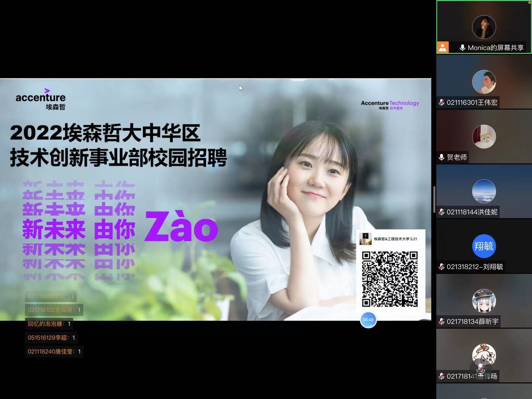Click muted mic icon beside 021318212-刘翔毓

point(441,266)
